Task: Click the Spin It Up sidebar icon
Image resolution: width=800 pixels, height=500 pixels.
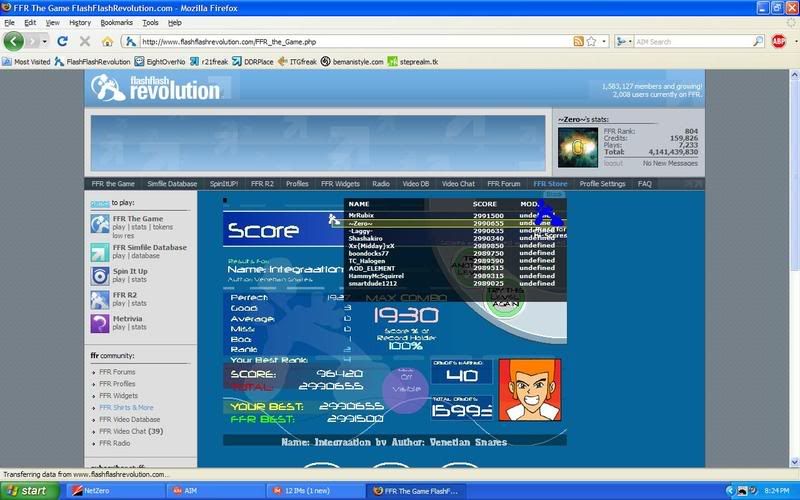Action: 100,275
